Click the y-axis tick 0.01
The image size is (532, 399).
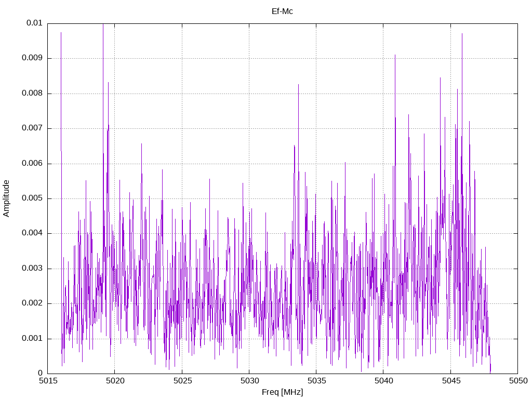[34, 23]
